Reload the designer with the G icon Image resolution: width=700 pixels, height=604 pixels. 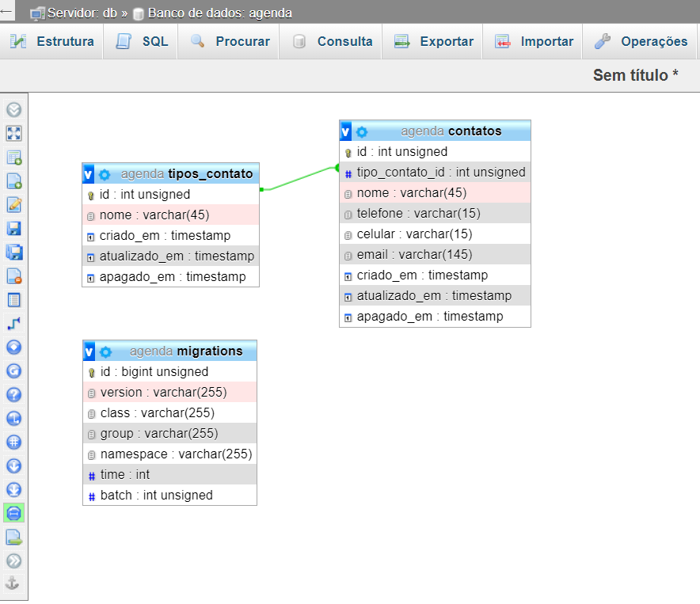point(13,371)
